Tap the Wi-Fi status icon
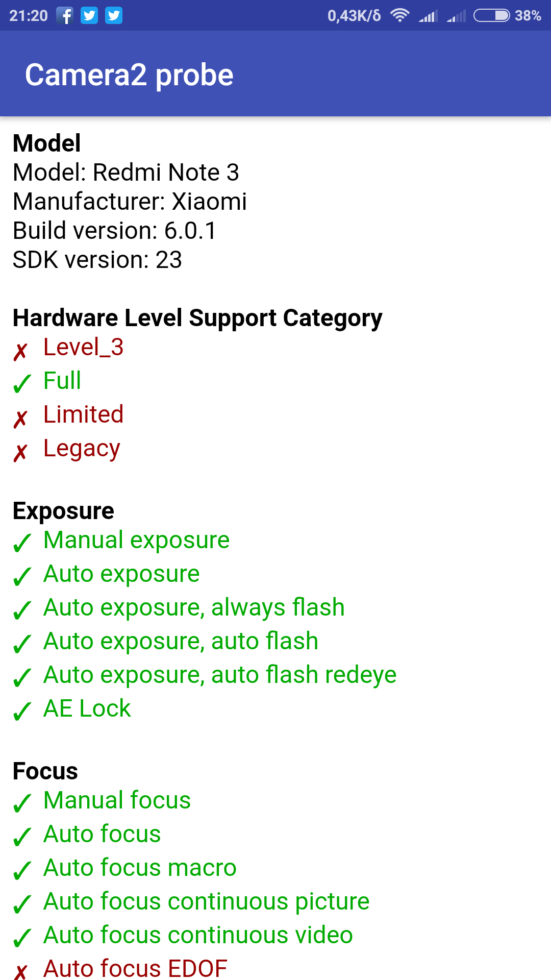This screenshot has width=551, height=980. 400,16
